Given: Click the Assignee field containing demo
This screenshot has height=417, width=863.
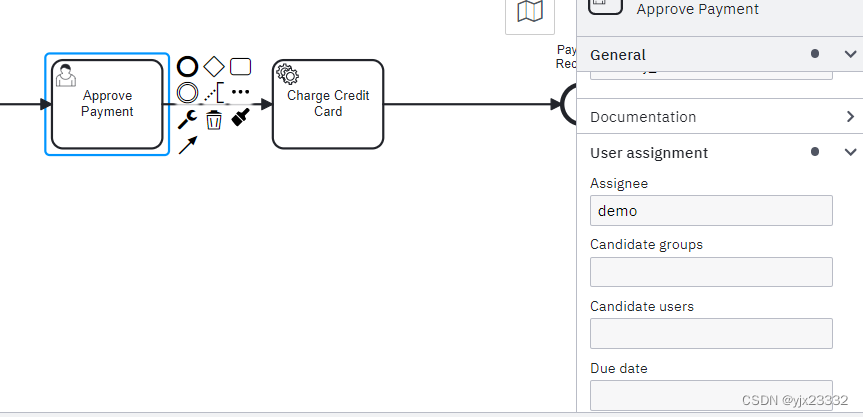Looking at the screenshot, I should (x=711, y=211).
